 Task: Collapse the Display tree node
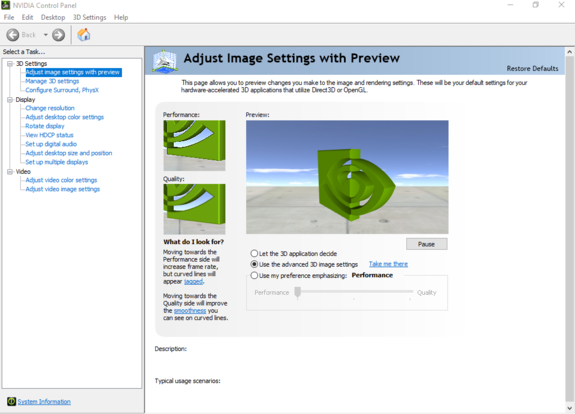pyautogui.click(x=10, y=99)
